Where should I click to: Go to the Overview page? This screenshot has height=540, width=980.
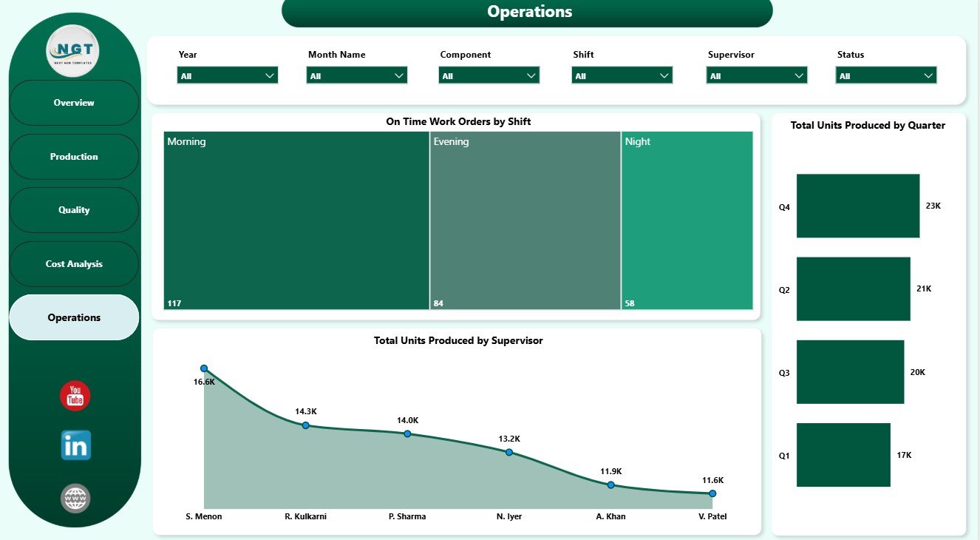tap(74, 103)
